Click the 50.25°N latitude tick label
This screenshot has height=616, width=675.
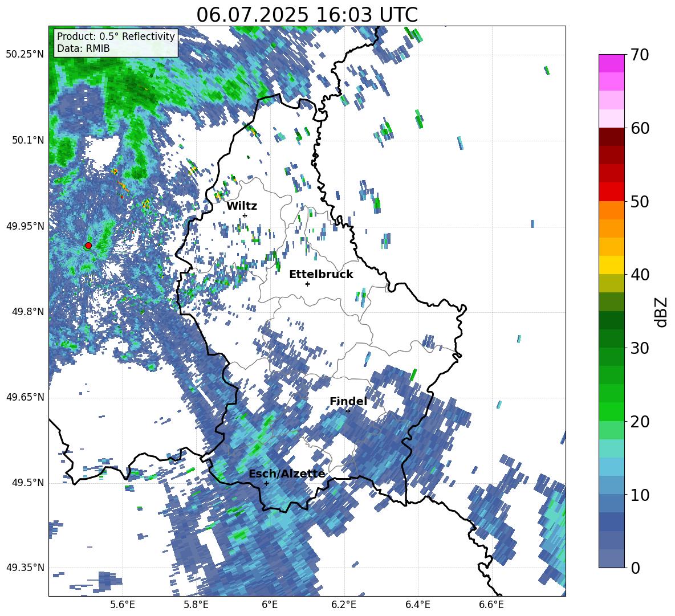click(x=25, y=55)
